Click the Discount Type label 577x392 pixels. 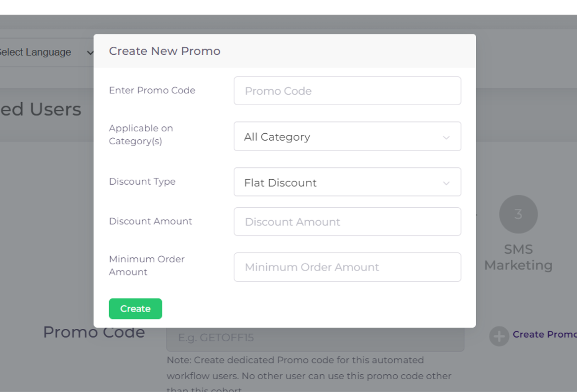[142, 182]
